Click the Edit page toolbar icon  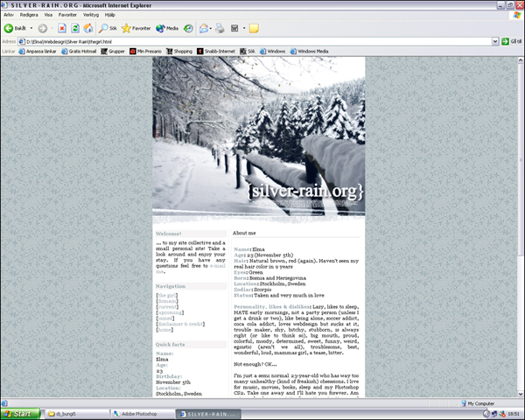pos(234,29)
